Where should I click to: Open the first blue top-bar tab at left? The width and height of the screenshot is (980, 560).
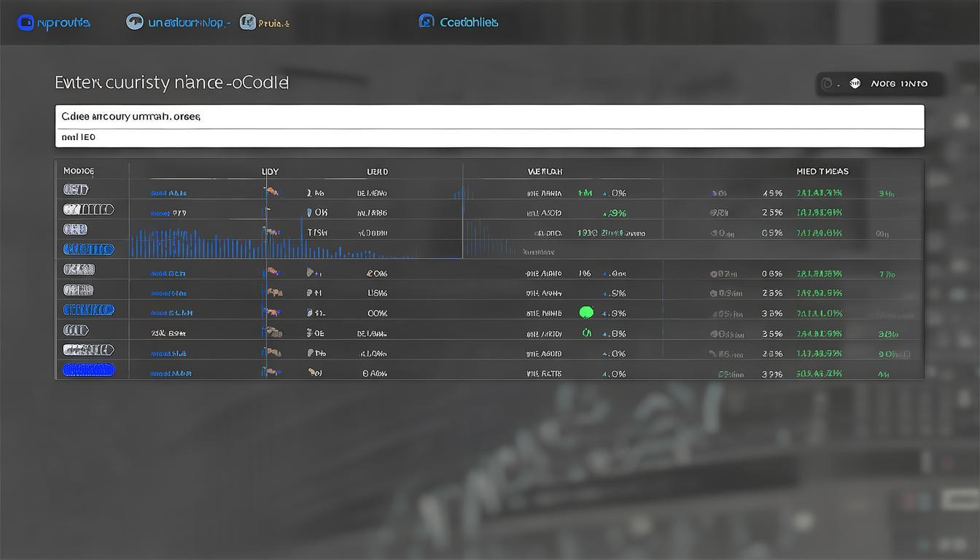click(x=63, y=23)
